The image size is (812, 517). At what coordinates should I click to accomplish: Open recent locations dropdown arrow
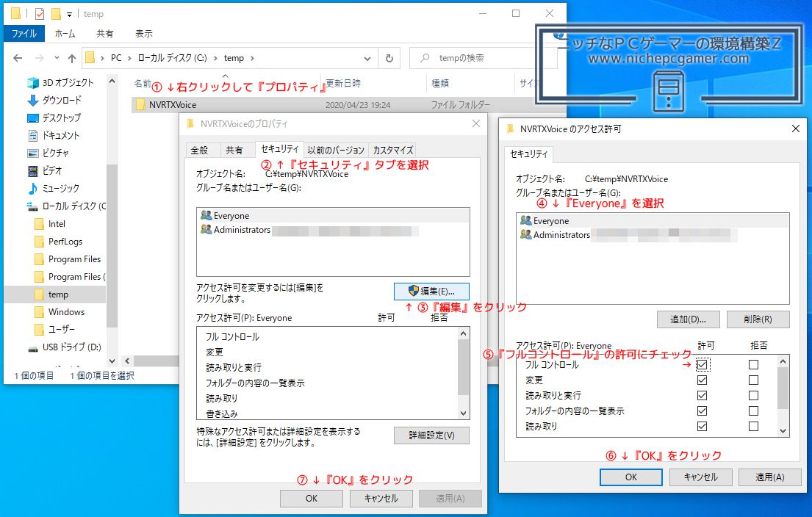point(57,58)
